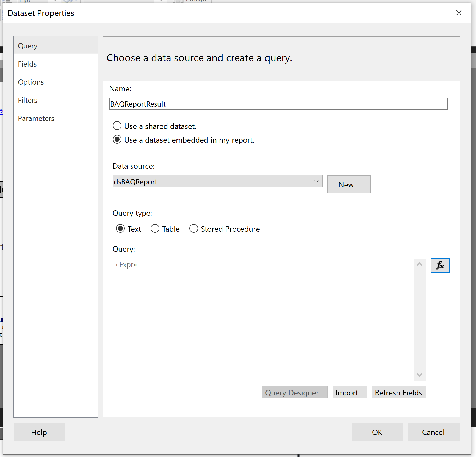
Task: Open the Filters page
Action: [x=27, y=100]
